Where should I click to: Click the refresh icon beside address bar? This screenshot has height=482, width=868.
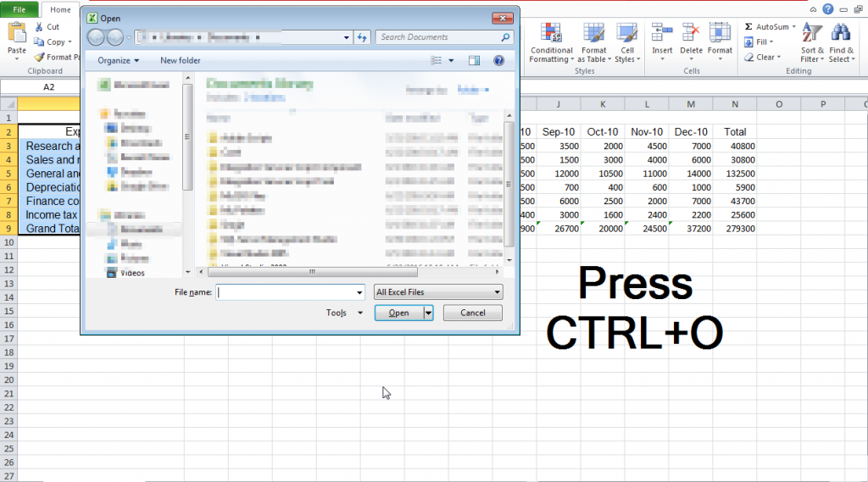click(x=362, y=37)
